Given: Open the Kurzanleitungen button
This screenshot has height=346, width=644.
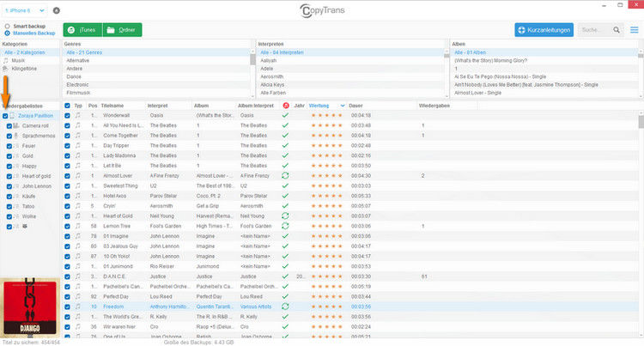Looking at the screenshot, I should tap(544, 30).
